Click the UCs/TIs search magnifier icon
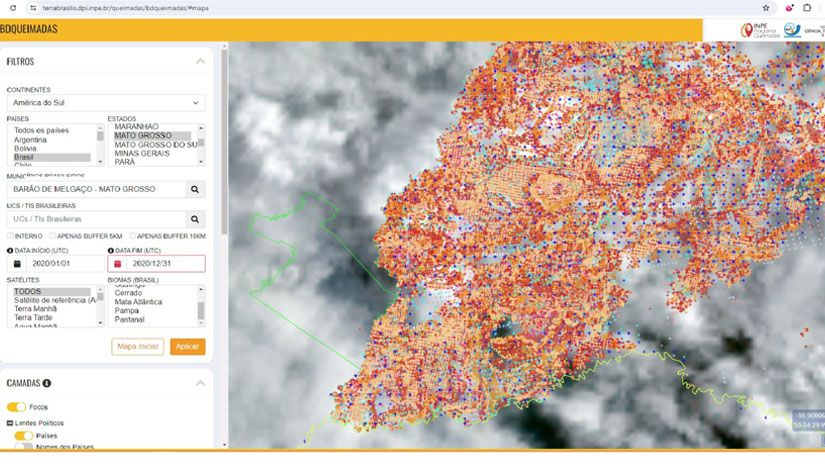This screenshot has width=825, height=464. coord(196,219)
